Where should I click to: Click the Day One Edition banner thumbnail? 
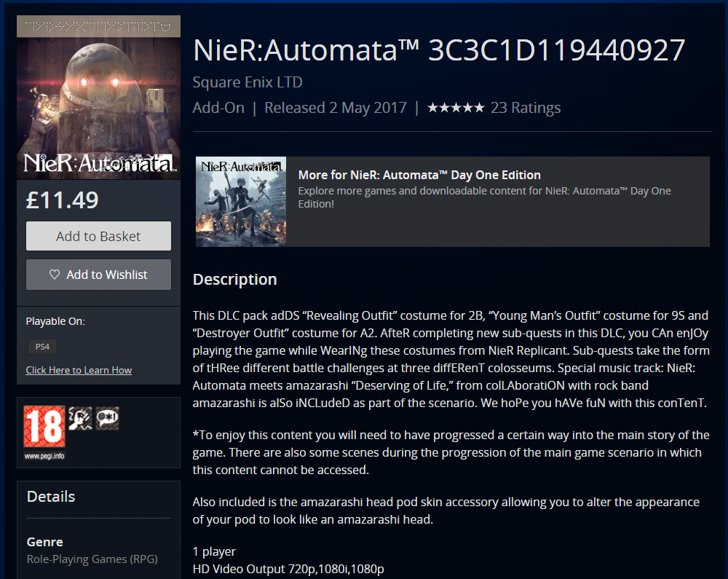pyautogui.click(x=241, y=202)
